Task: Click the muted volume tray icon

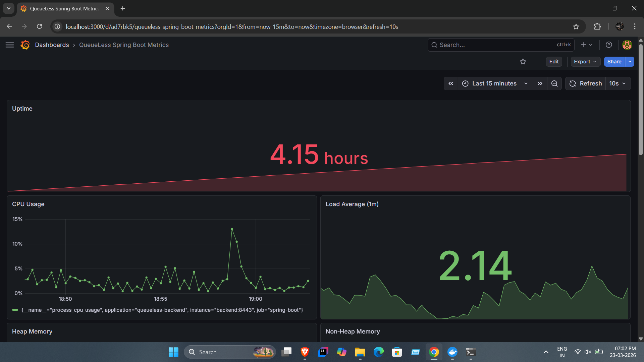Action: [x=588, y=352]
